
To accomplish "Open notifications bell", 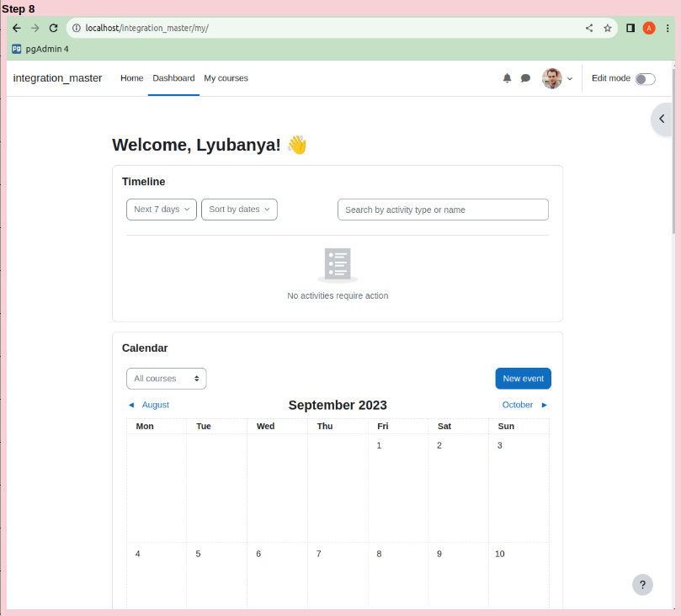I will 507,78.
